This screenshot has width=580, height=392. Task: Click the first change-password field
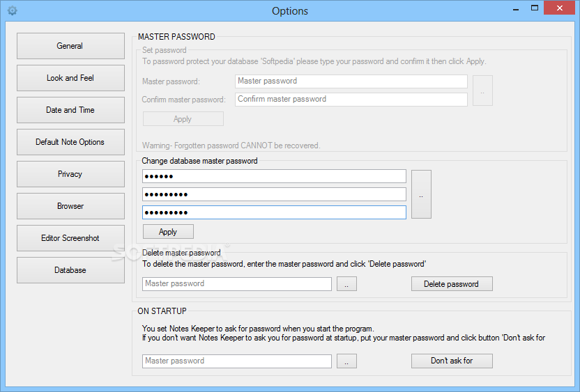(274, 176)
